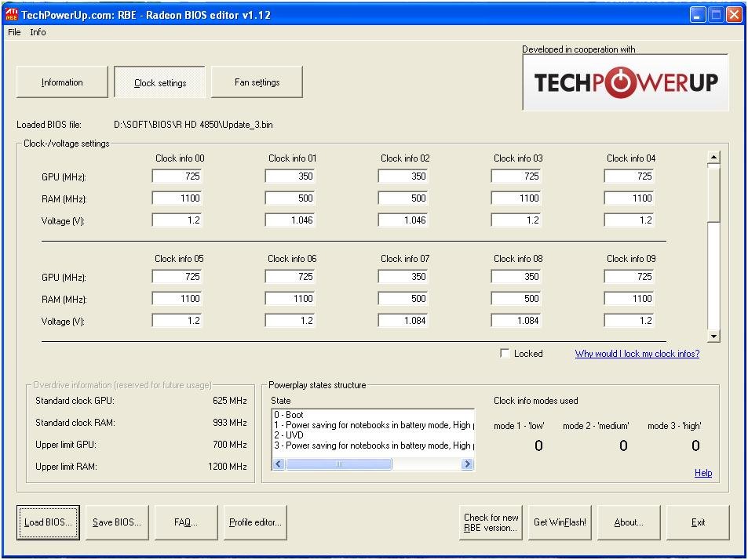Edit Clock info 05 RAM MHz field
Image resolution: width=748 pixels, height=560 pixels.
pyautogui.click(x=177, y=298)
